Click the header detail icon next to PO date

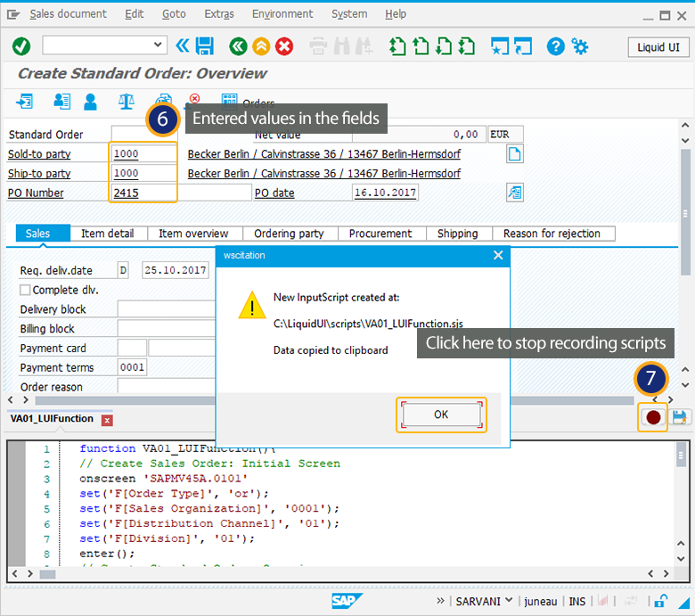click(515, 193)
